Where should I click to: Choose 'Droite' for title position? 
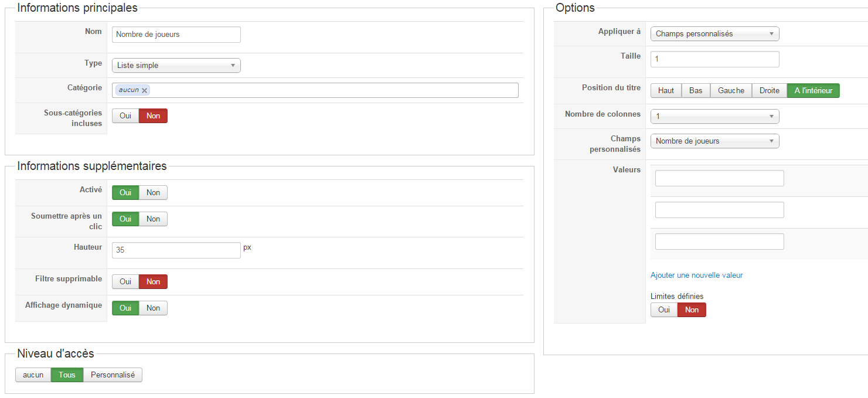pos(769,91)
